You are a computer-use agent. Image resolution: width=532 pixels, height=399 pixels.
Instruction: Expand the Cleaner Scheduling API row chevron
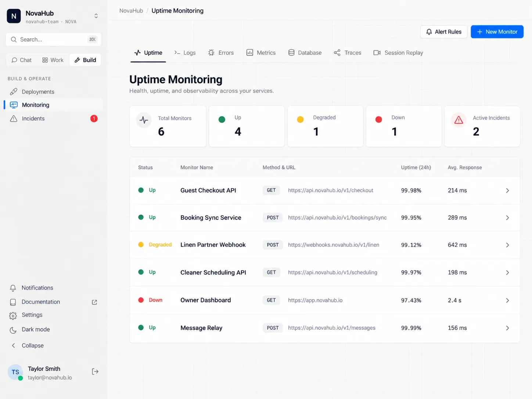tap(507, 272)
